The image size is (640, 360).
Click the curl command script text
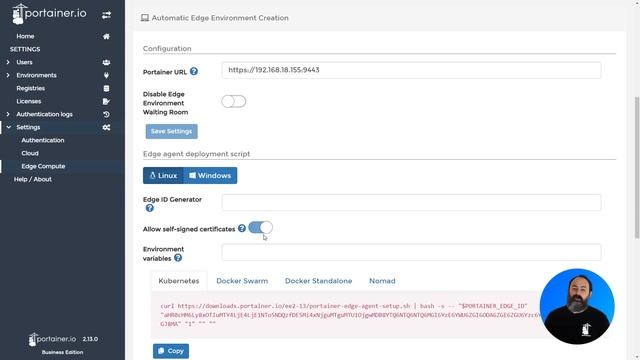click(351, 315)
